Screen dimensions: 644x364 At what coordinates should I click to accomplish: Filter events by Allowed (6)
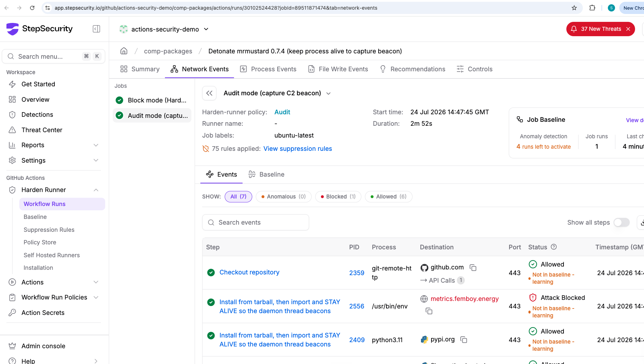(x=389, y=197)
